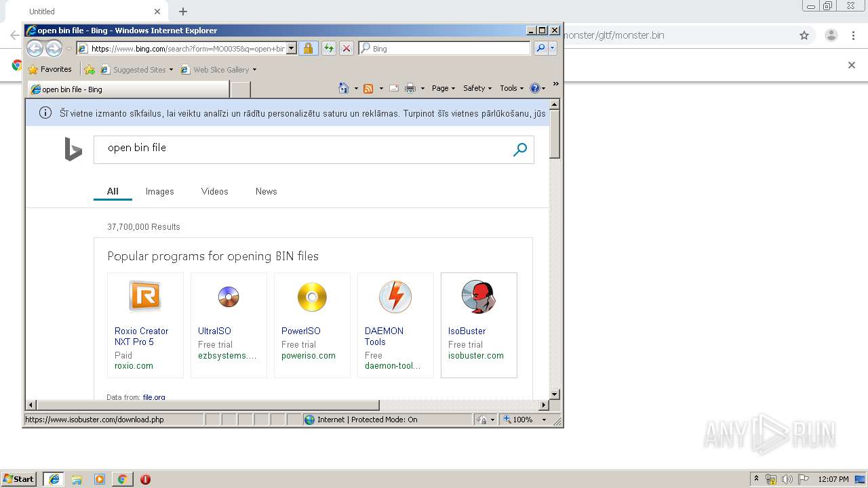Click the Bing search magnifier icon
Screen dimensions: 868x488
(x=520, y=150)
